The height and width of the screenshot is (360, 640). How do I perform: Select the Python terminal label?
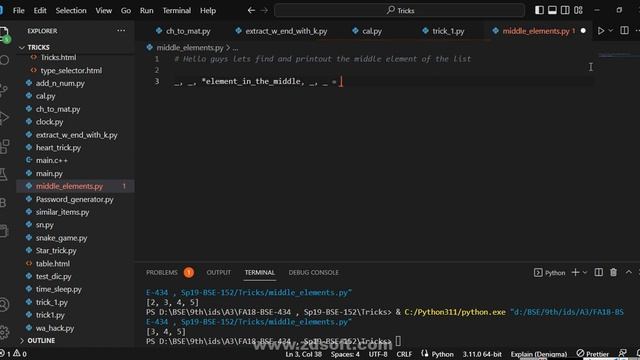[x=549, y=272]
